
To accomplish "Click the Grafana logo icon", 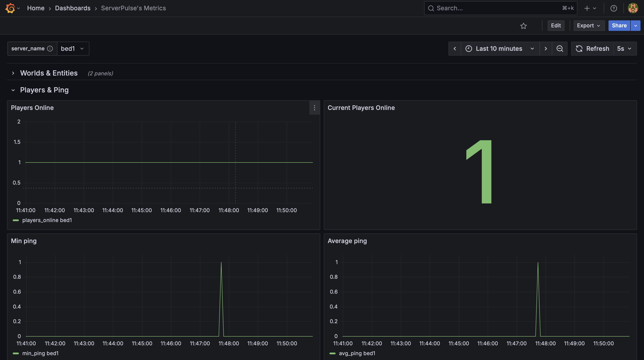I will point(10,8).
